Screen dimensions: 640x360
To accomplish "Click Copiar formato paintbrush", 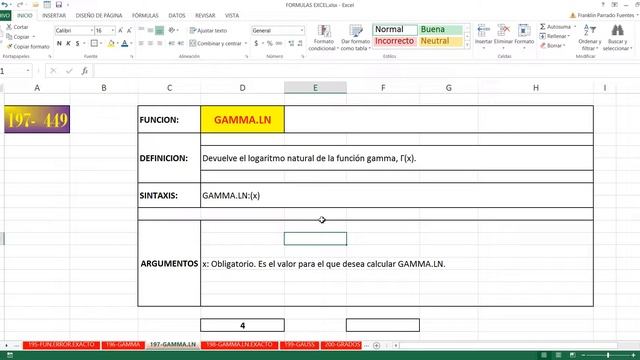I will [x=28, y=47].
